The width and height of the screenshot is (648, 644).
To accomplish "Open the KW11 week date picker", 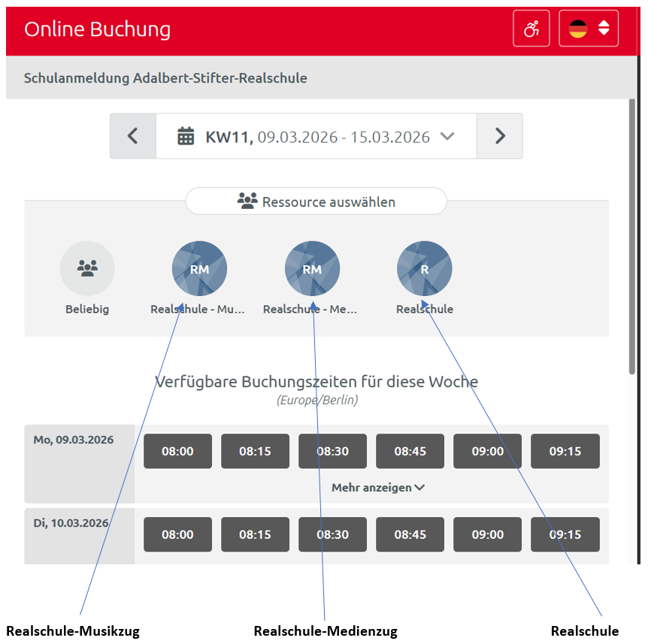I will coord(316,136).
